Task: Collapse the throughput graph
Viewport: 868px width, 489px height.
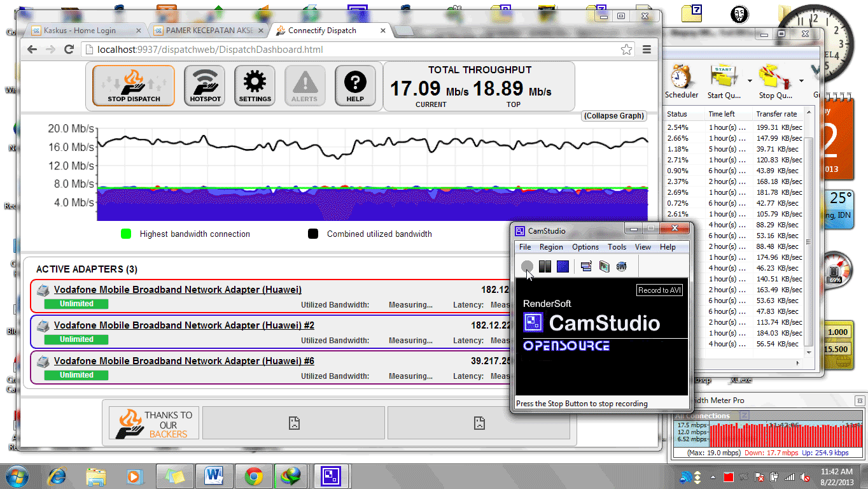Action: tap(614, 116)
